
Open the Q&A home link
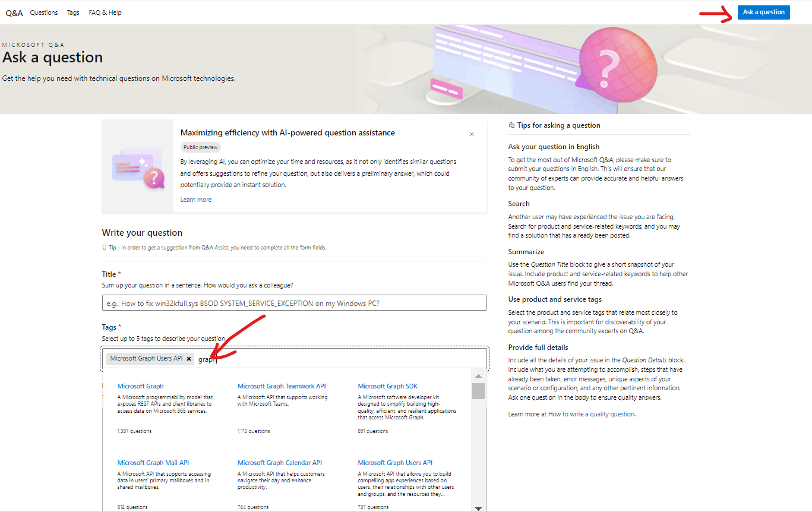pos(14,12)
